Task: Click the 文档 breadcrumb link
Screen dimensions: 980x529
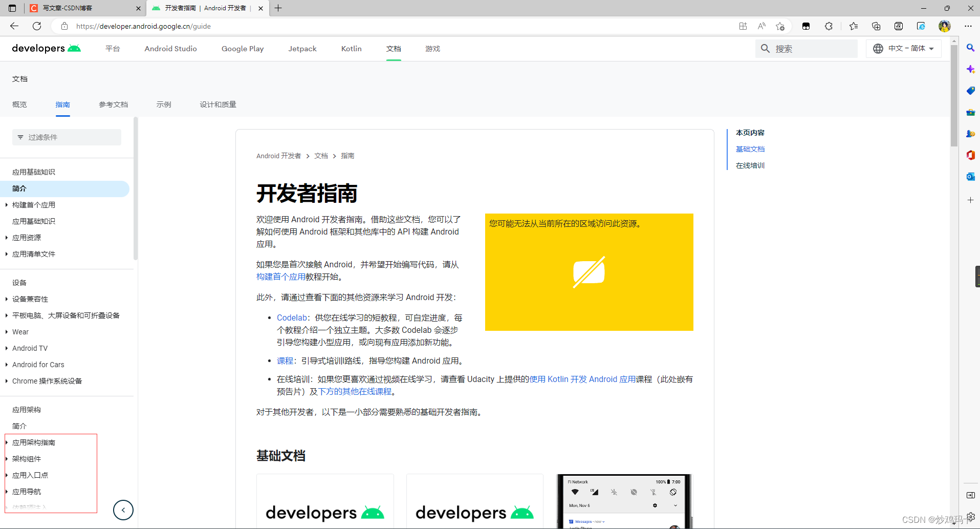Action: [321, 156]
